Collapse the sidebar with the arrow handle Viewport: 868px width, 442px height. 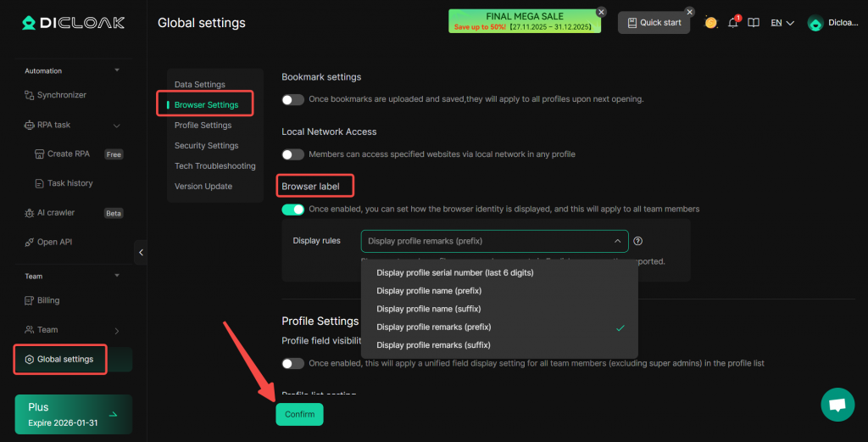point(141,252)
